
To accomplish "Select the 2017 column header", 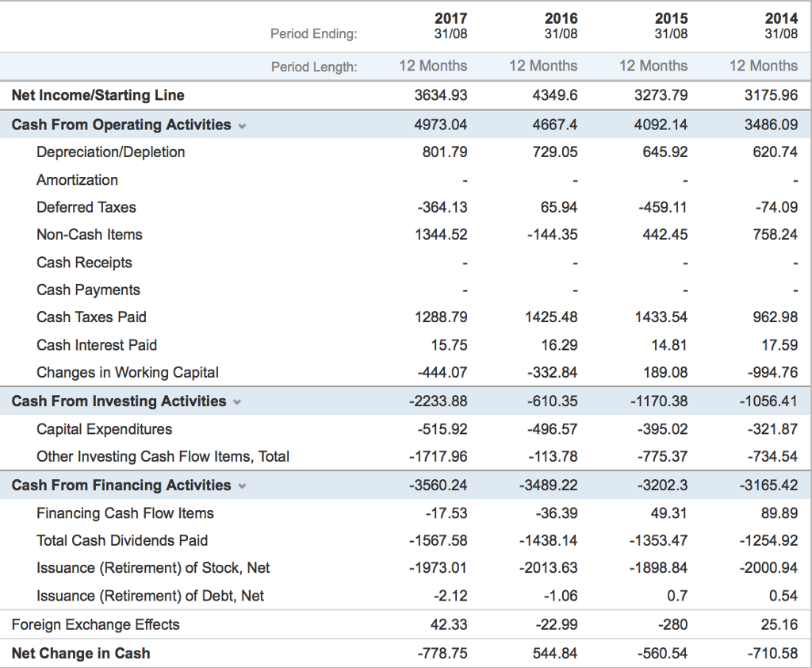I will tap(450, 17).
